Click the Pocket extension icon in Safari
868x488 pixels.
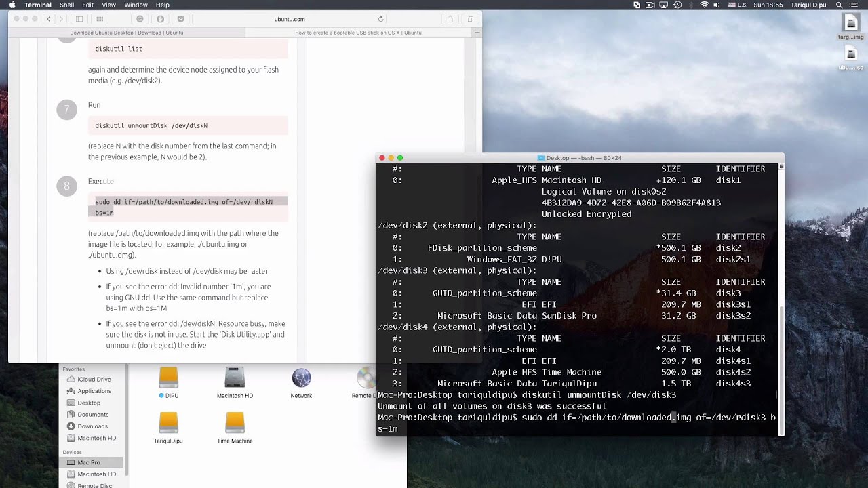pyautogui.click(x=180, y=19)
